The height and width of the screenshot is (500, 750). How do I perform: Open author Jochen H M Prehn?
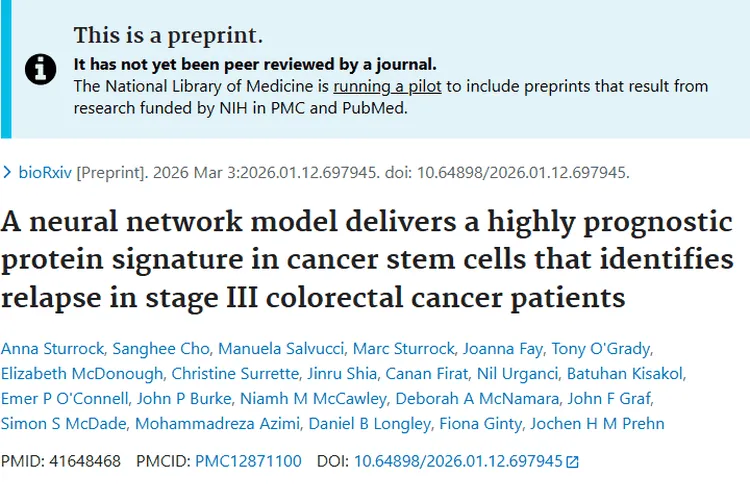point(610,424)
